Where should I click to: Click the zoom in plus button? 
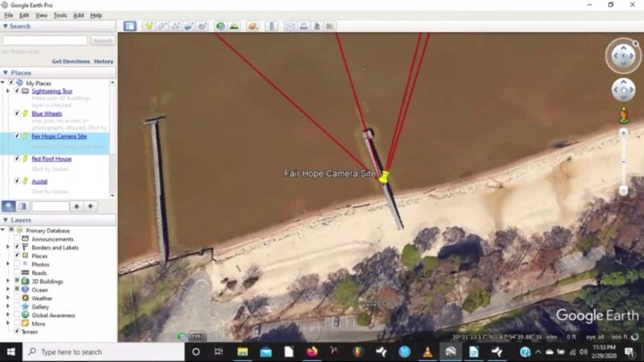(623, 132)
